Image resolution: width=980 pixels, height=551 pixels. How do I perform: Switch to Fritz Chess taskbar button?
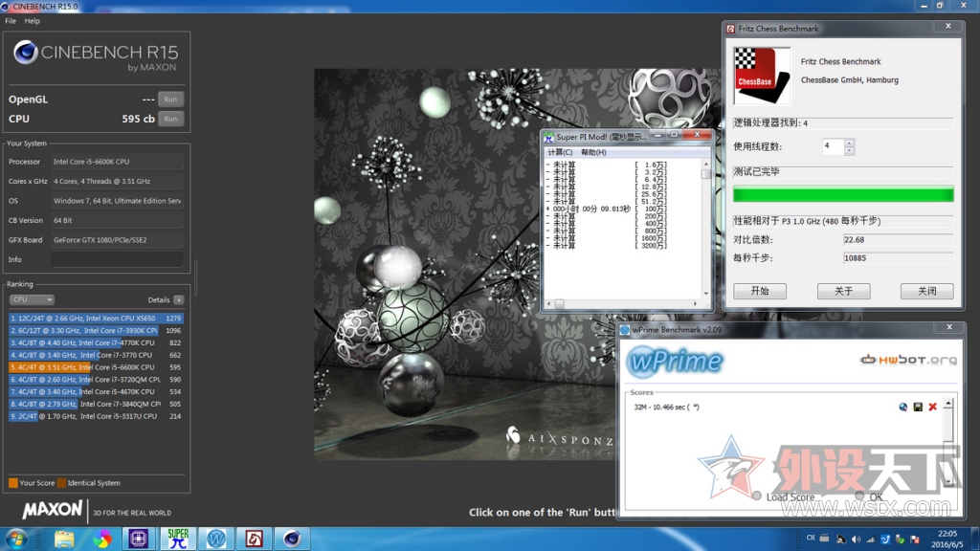point(254,539)
